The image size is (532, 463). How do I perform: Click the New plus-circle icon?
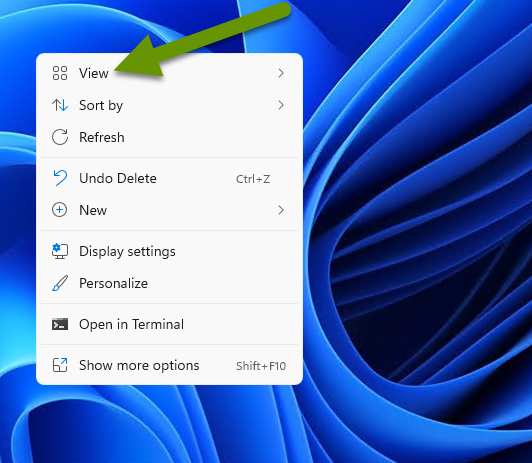(x=60, y=210)
